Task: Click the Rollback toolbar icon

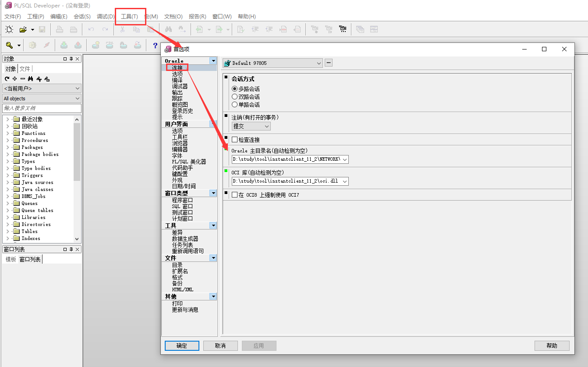Action: pyautogui.click(x=78, y=45)
